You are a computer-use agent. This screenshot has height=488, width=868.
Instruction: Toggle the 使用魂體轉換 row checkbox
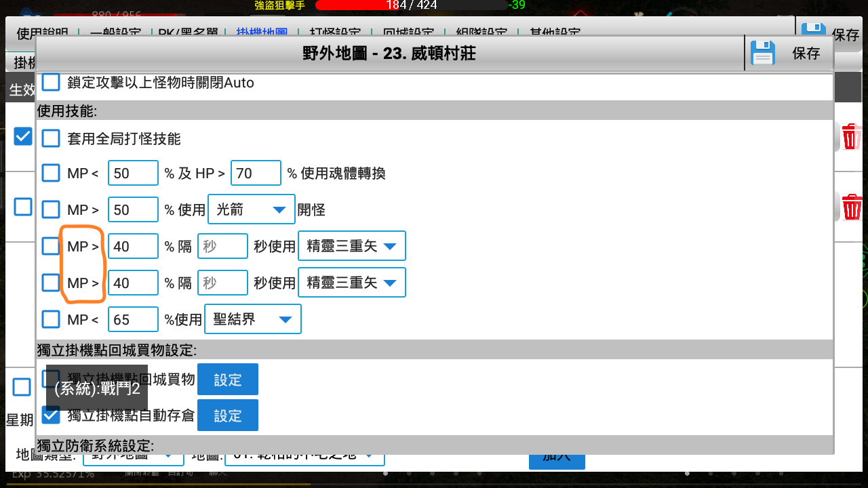point(51,173)
